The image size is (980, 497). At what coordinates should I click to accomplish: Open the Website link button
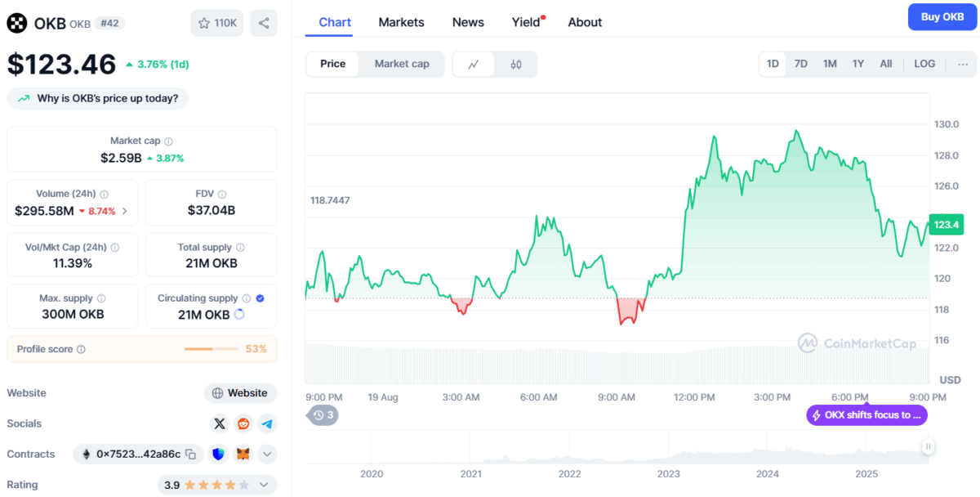coord(240,393)
